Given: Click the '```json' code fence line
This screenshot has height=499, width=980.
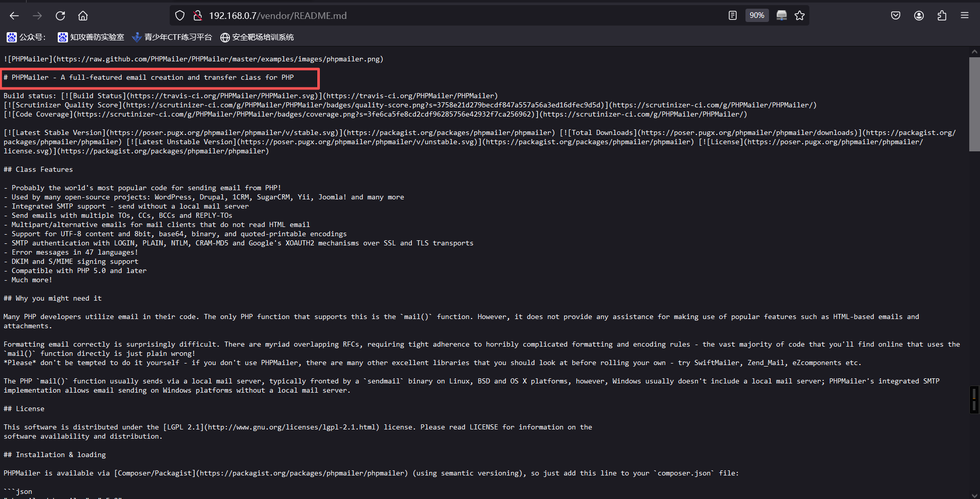Looking at the screenshot, I should (x=18, y=492).
